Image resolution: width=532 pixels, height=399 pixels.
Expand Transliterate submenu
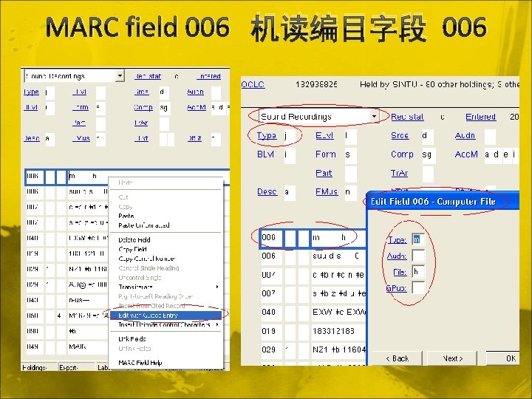(166, 287)
